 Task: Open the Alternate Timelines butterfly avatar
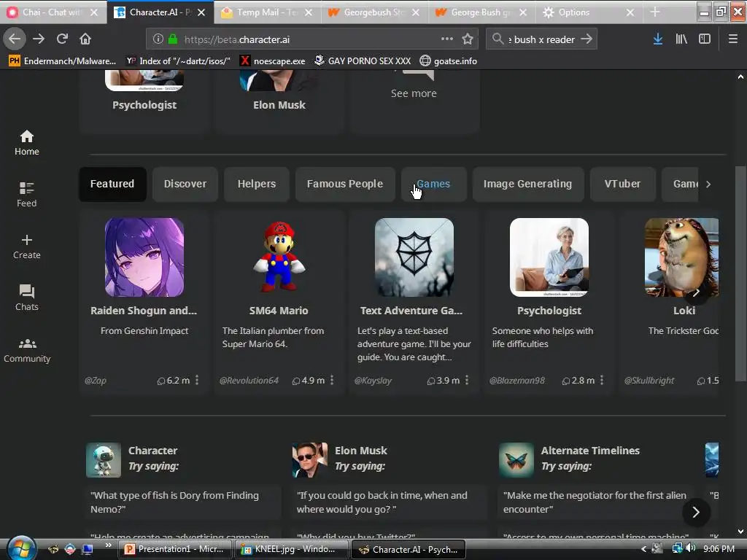(516, 460)
